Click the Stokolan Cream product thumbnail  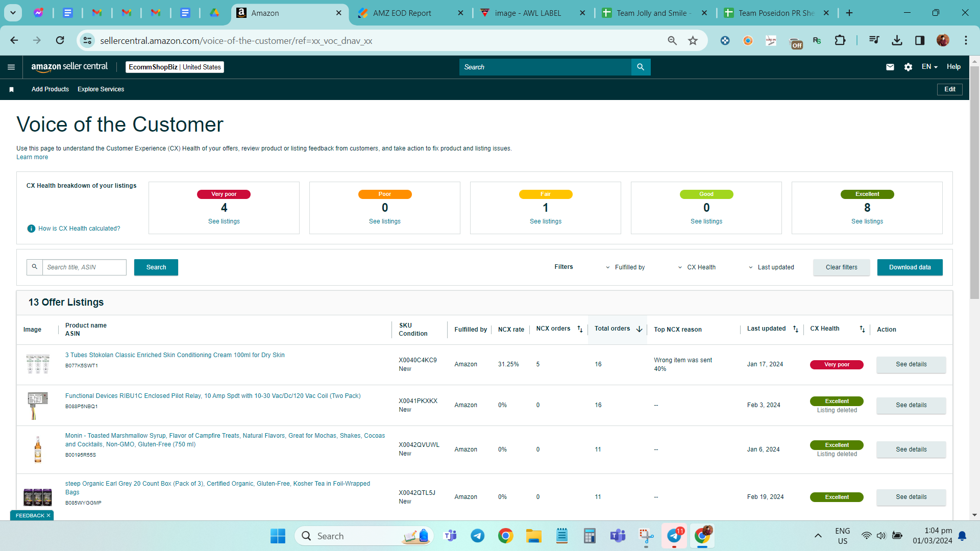click(38, 364)
